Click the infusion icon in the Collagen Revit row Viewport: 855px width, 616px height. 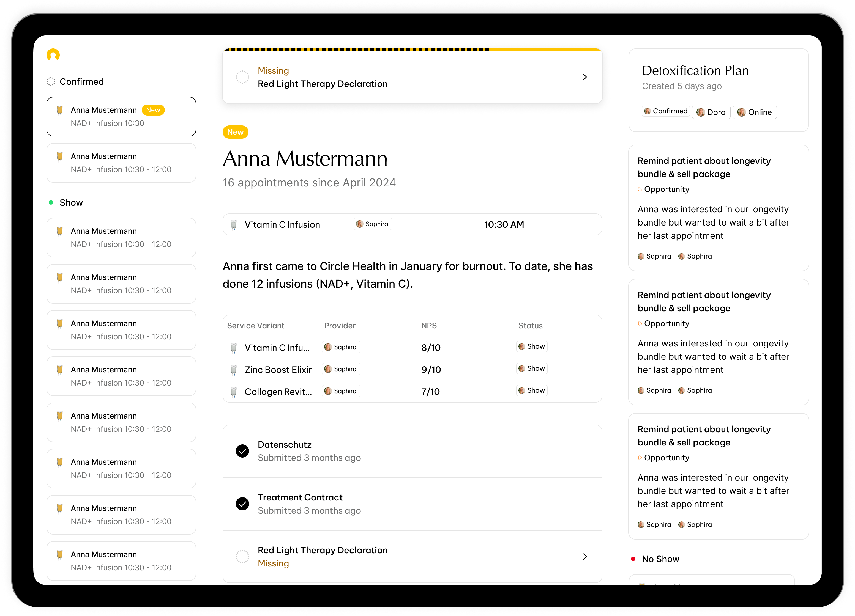coord(234,392)
